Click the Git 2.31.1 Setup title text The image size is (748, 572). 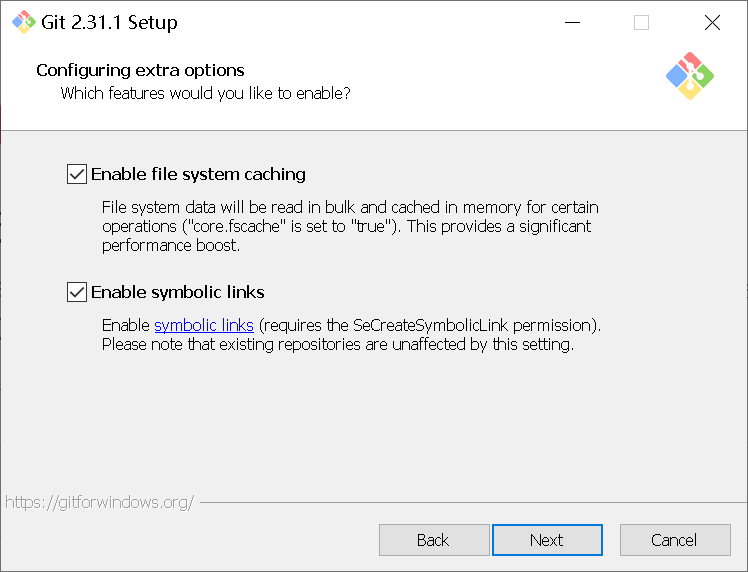click(109, 22)
